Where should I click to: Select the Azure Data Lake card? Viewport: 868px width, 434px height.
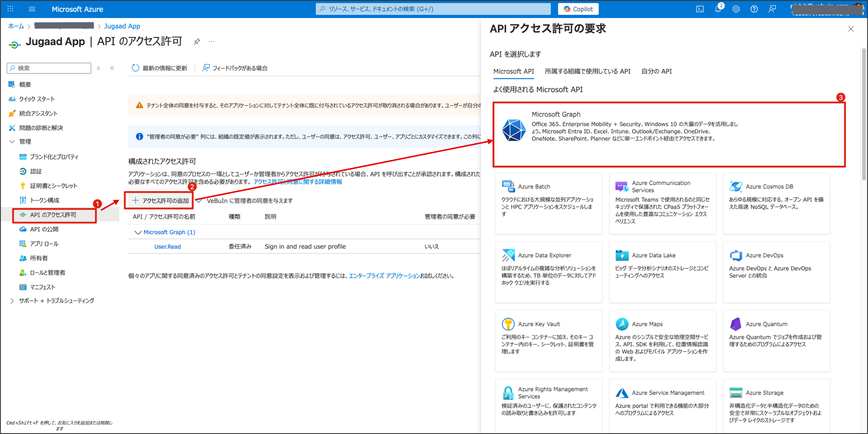663,272
